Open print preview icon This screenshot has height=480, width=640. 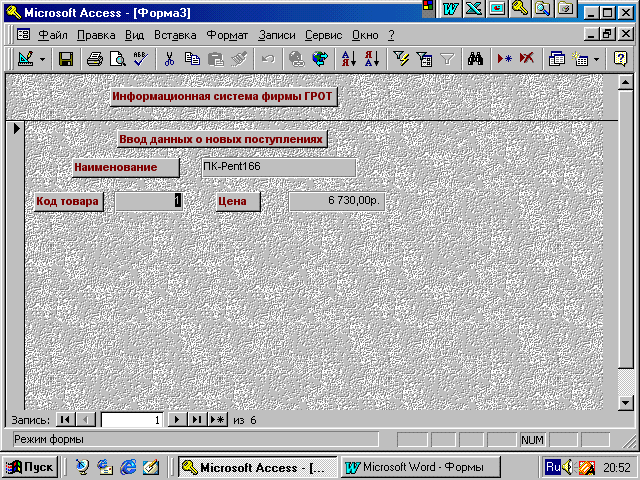pyautogui.click(x=118, y=60)
